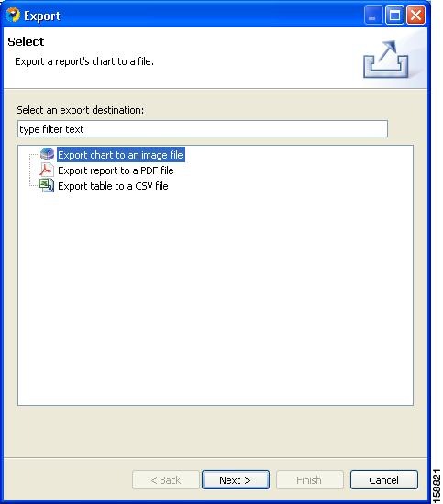Image resolution: width=443 pixels, height=504 pixels.
Task: Click empty area of the destination list
Action: click(216, 296)
